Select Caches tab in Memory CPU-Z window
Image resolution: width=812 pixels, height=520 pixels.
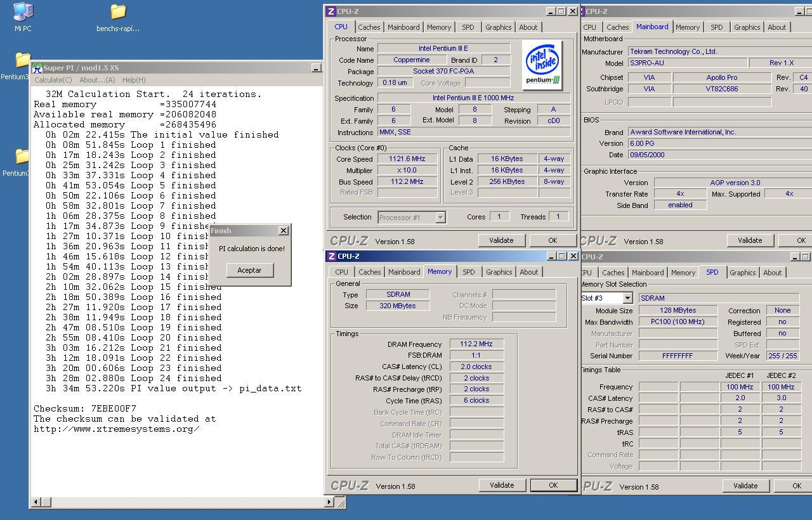click(369, 272)
